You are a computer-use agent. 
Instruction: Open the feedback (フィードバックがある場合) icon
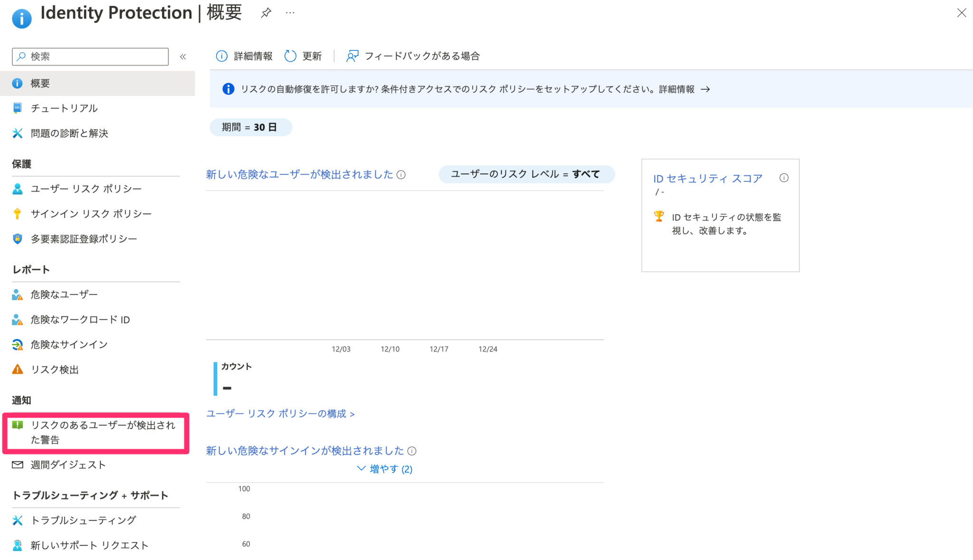(x=352, y=56)
